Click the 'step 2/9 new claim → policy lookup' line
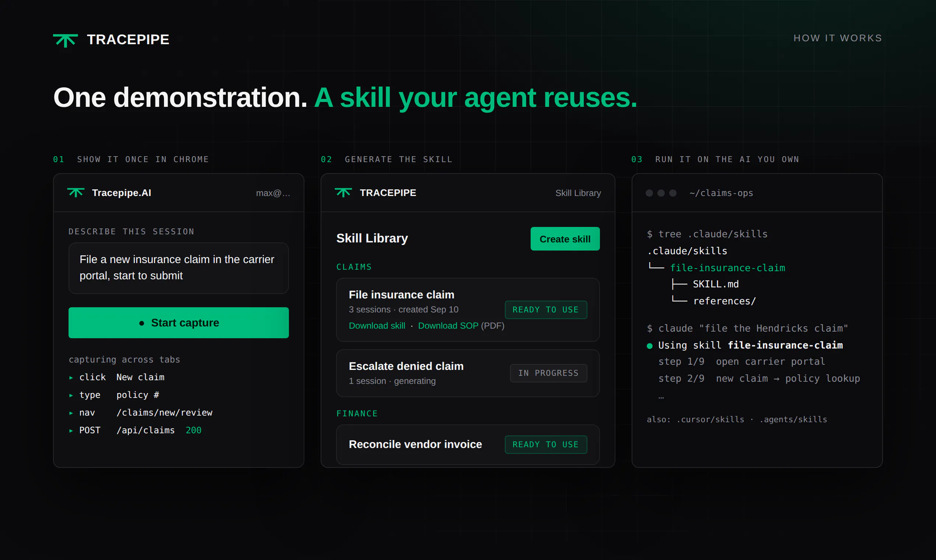Image resolution: width=936 pixels, height=560 pixels. click(x=759, y=378)
